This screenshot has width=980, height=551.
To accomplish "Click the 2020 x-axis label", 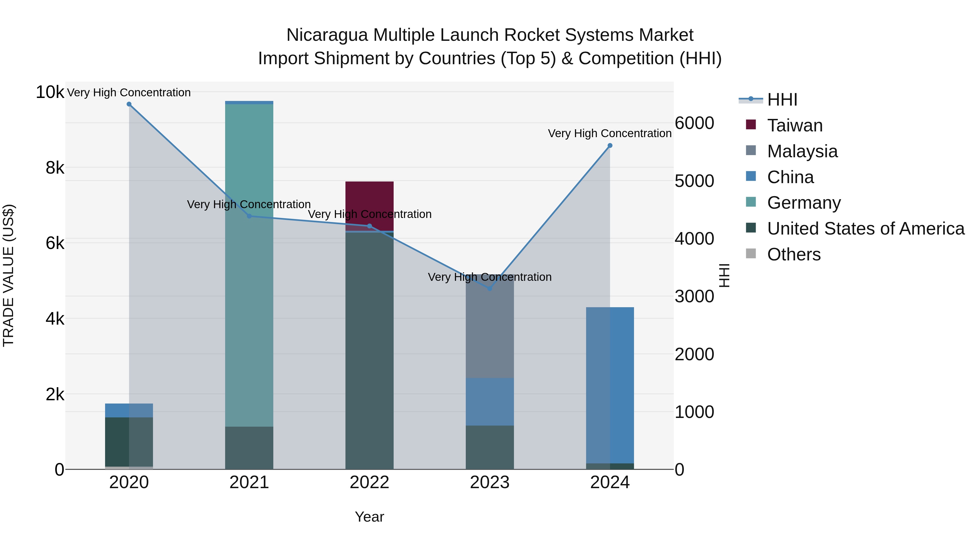I will coord(129,482).
